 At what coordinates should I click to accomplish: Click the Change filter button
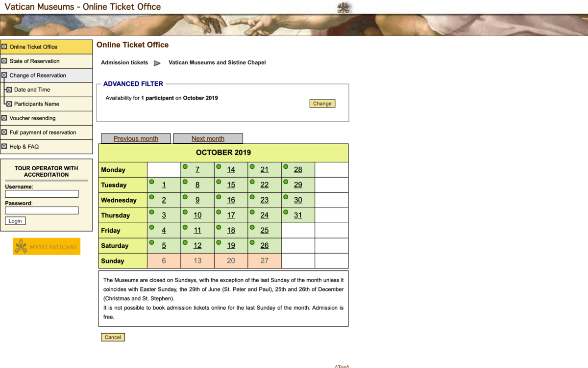(322, 104)
